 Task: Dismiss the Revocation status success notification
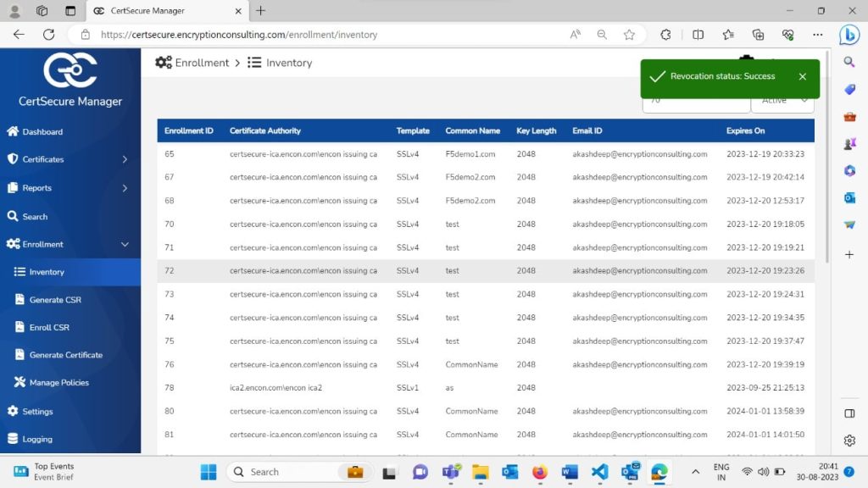coord(802,76)
